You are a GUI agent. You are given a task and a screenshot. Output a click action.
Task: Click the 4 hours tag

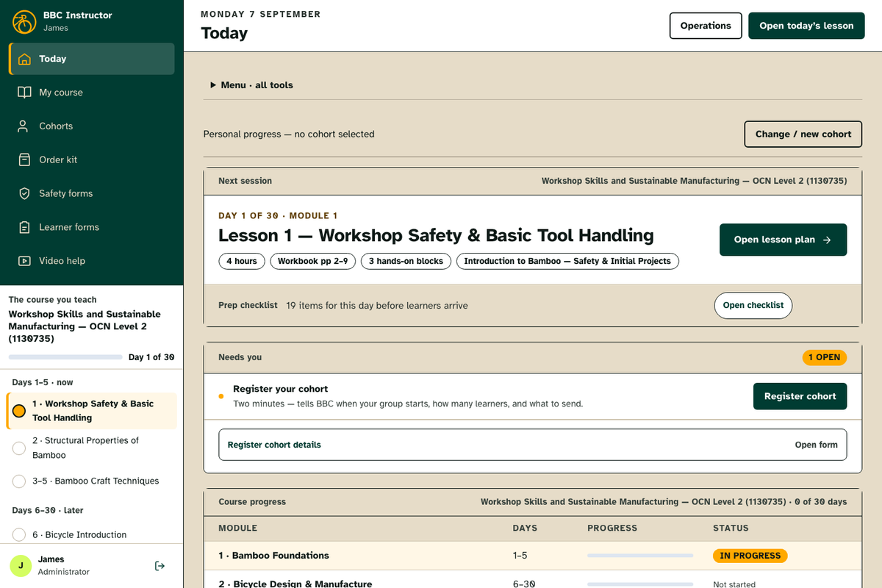click(x=242, y=261)
